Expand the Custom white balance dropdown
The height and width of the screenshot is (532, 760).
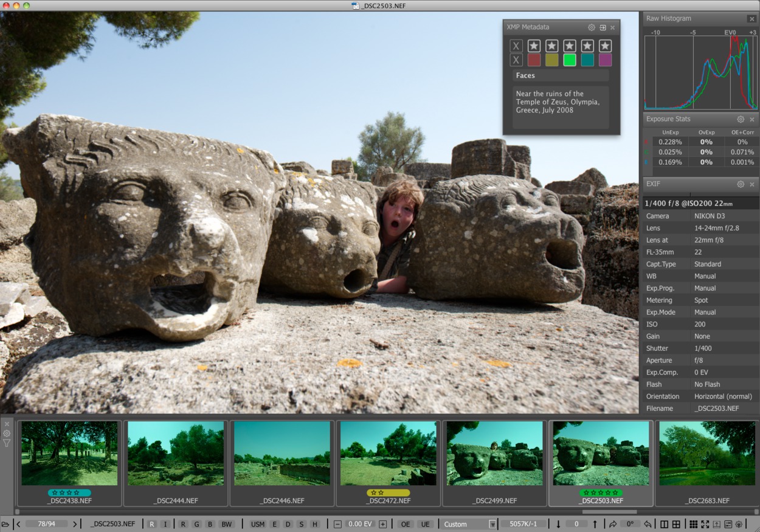[x=492, y=524]
